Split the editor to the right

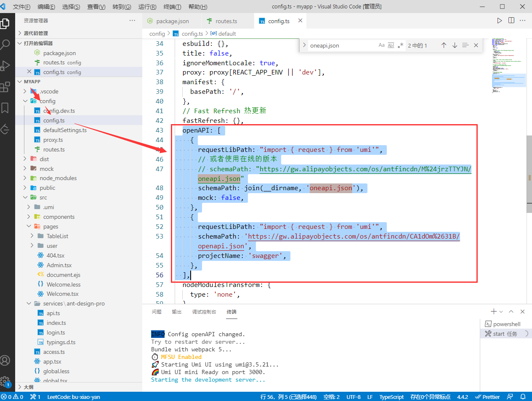click(511, 21)
